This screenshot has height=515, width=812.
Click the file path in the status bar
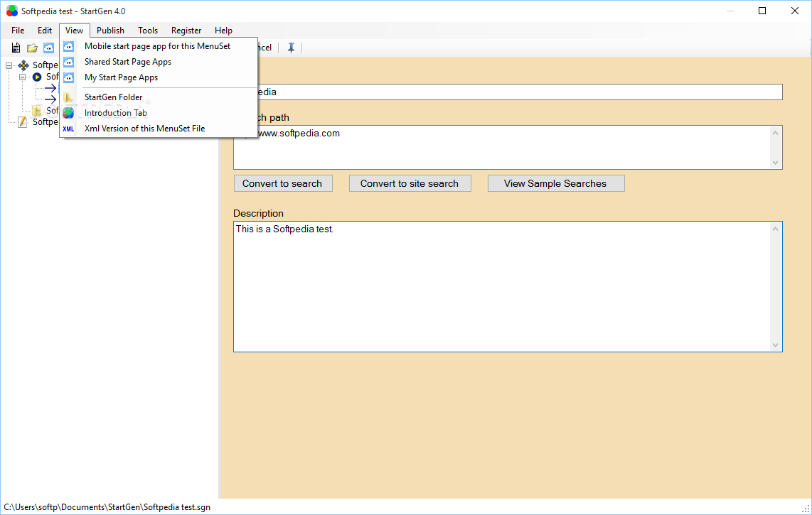(x=107, y=507)
